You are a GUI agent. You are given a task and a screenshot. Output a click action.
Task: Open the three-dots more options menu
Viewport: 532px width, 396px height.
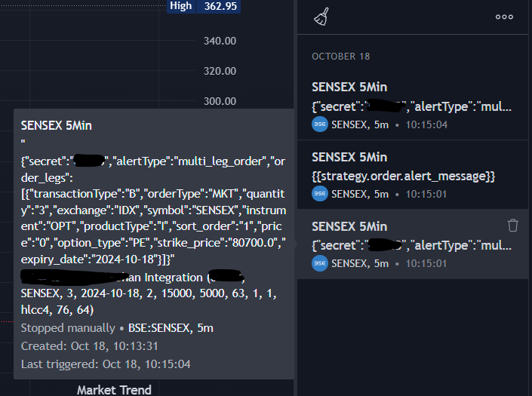[x=504, y=17]
